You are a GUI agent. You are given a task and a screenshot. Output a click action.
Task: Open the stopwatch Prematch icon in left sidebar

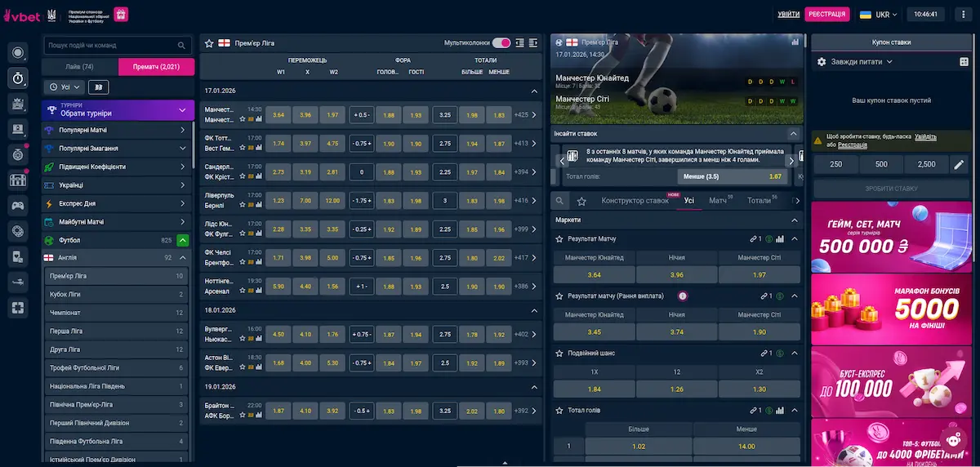click(18, 78)
